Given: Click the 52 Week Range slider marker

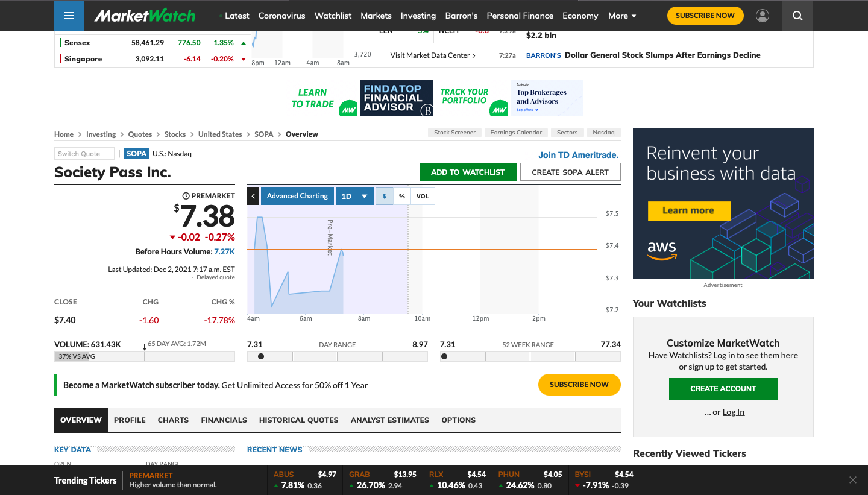Looking at the screenshot, I should pyautogui.click(x=444, y=356).
